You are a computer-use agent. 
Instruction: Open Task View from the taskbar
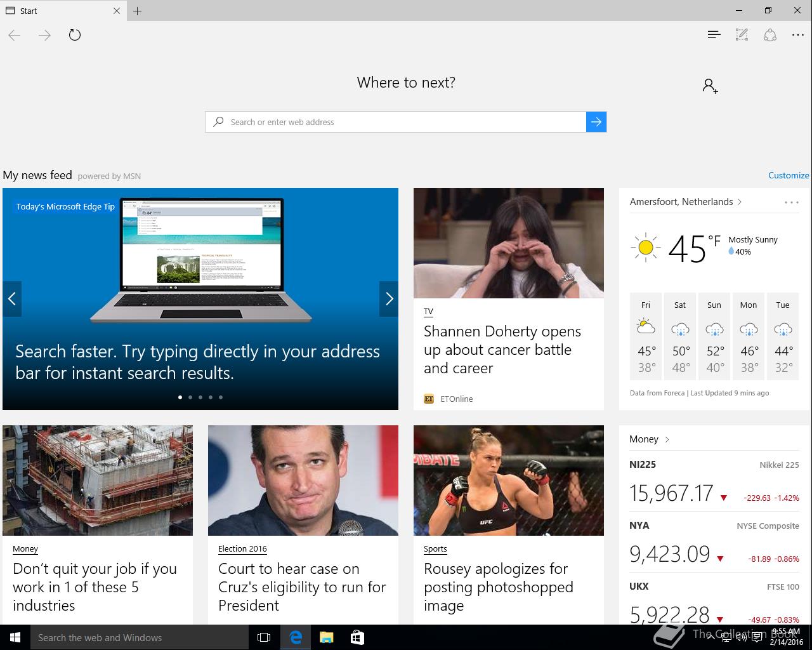click(x=264, y=637)
